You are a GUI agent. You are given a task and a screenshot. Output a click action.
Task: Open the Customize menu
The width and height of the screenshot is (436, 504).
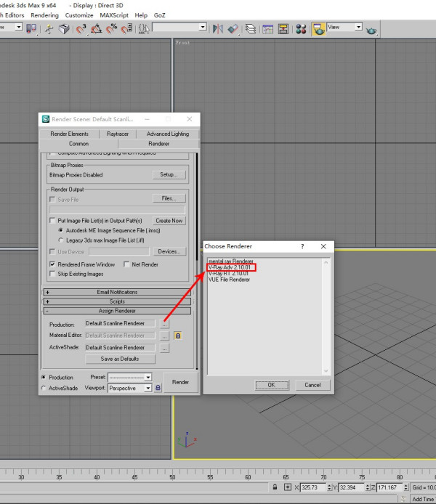[79, 15]
